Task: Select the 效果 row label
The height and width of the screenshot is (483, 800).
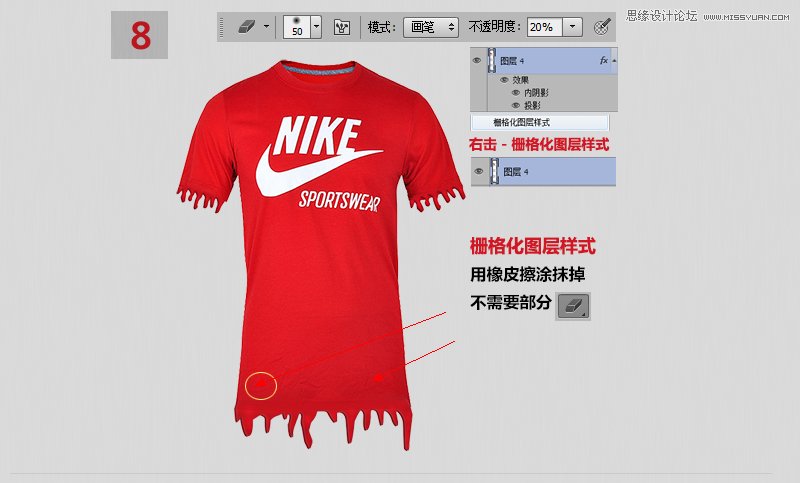Action: coord(521,80)
